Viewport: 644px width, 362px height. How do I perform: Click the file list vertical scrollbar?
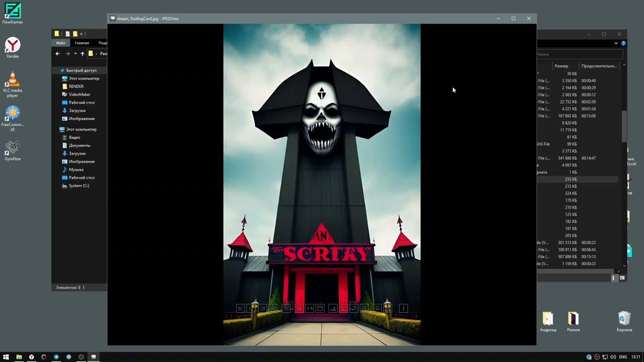pyautogui.click(x=624, y=126)
